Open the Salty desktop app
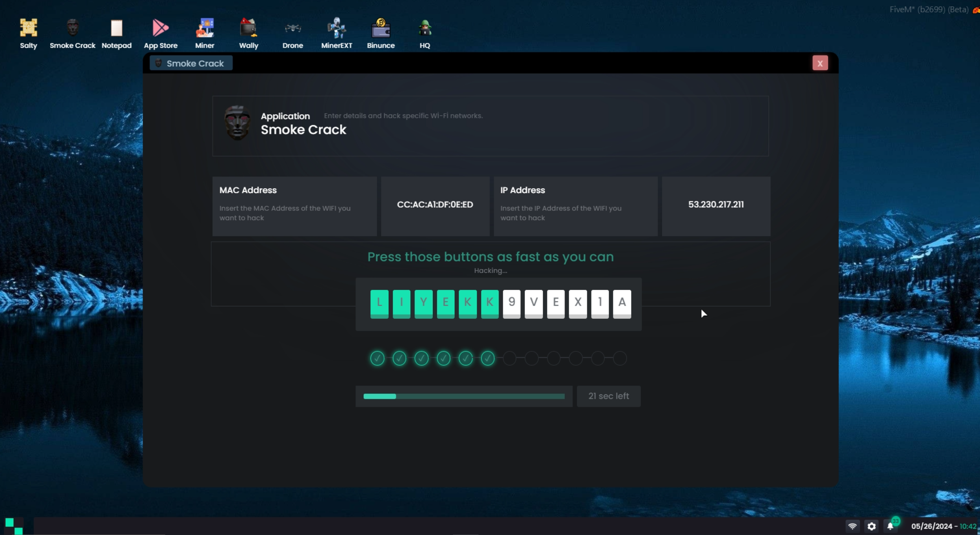Image resolution: width=980 pixels, height=535 pixels. pos(28,33)
